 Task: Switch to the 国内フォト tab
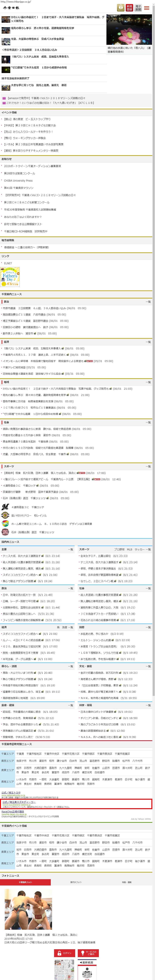click(76, 882)
